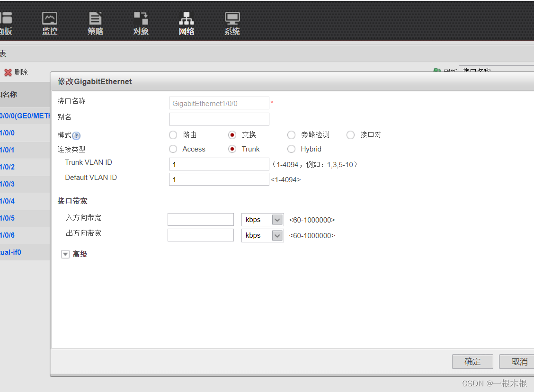Select 交换 switching mode
The width and height of the screenshot is (534, 392).
[x=232, y=135]
